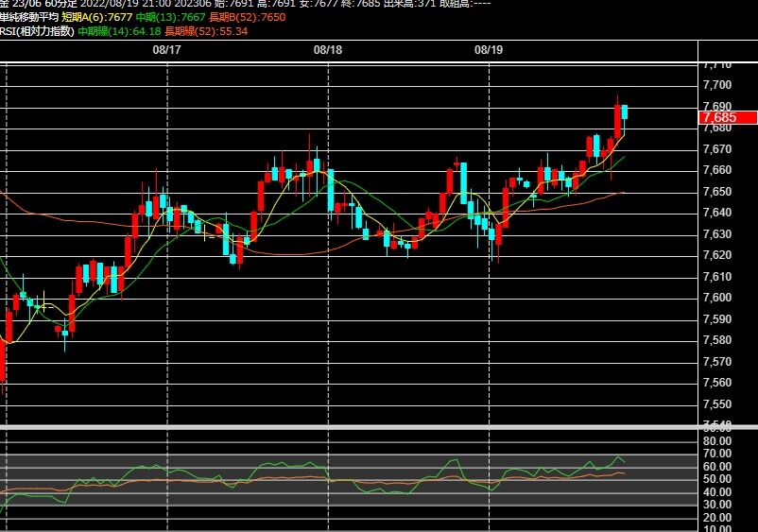This screenshot has height=532, width=758.
Task: Click the 7,550 price axis label
Action: click(x=717, y=403)
